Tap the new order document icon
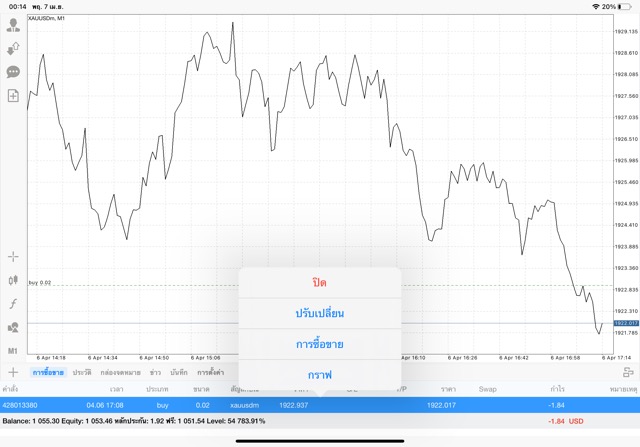 (13, 96)
